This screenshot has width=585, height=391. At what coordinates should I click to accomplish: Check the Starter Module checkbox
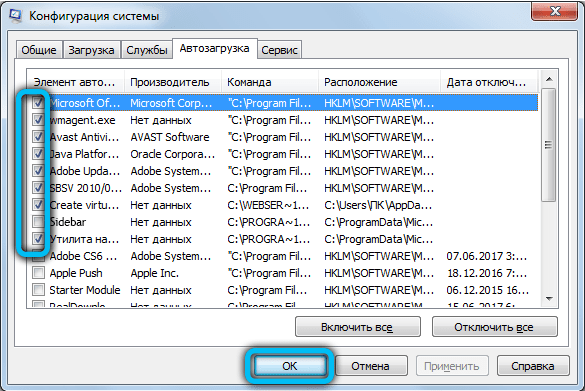point(38,290)
